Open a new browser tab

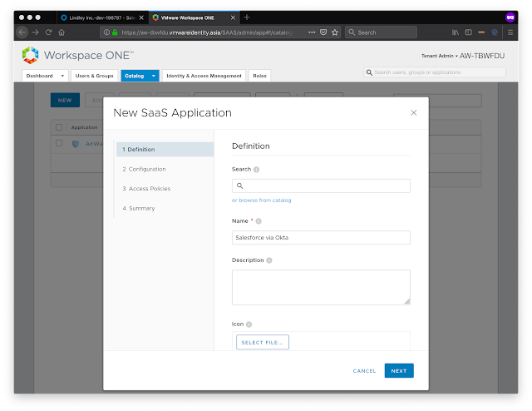tap(247, 17)
